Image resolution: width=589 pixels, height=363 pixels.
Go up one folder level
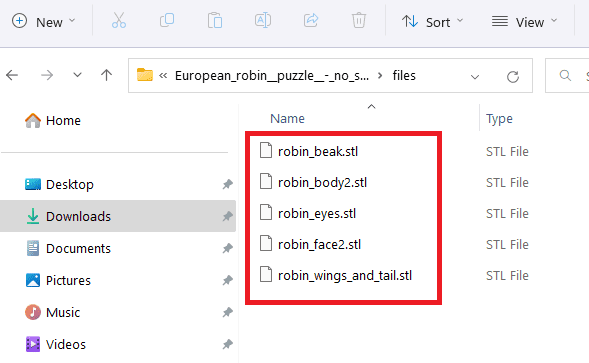point(107,75)
